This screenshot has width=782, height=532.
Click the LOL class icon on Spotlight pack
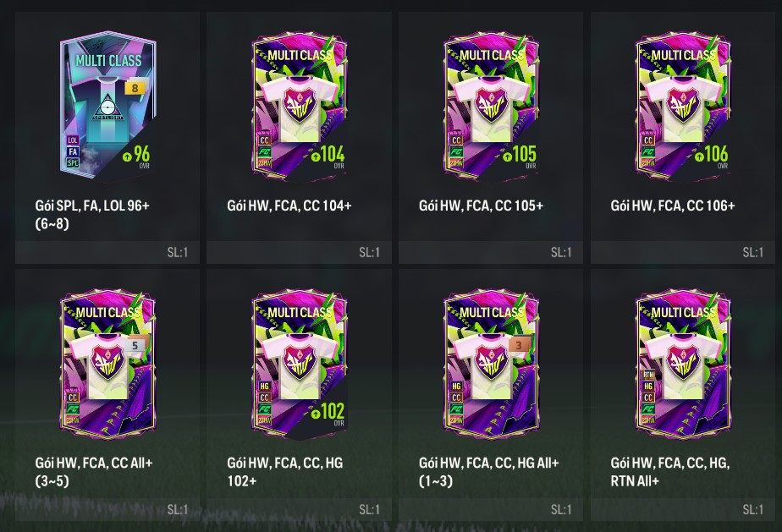[x=73, y=140]
